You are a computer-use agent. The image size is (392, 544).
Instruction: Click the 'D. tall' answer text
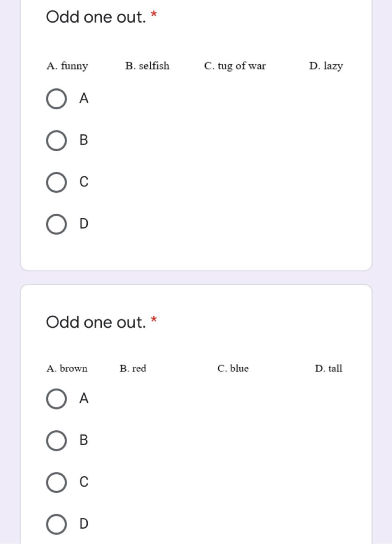pos(328,368)
